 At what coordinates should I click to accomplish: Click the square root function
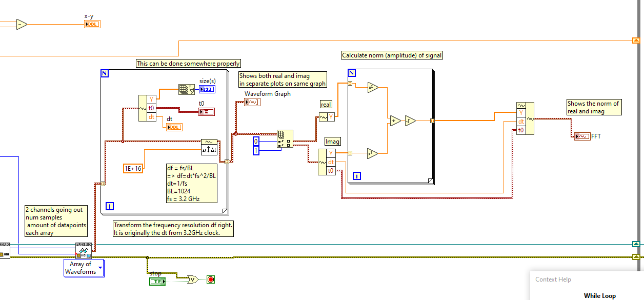[410, 121]
